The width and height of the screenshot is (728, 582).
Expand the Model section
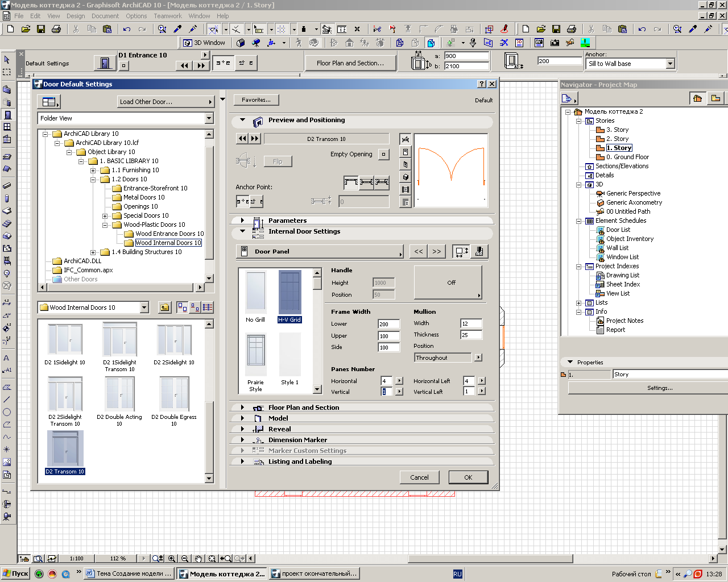click(243, 418)
